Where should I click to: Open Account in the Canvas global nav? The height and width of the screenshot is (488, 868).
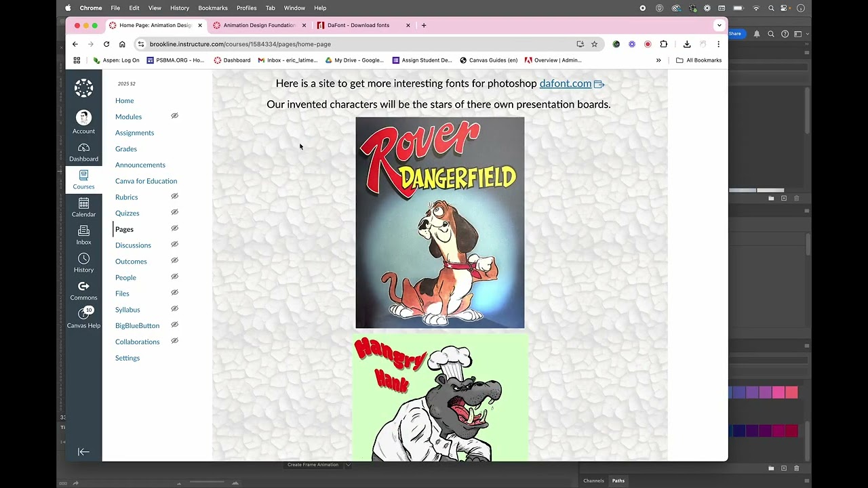pos(83,123)
